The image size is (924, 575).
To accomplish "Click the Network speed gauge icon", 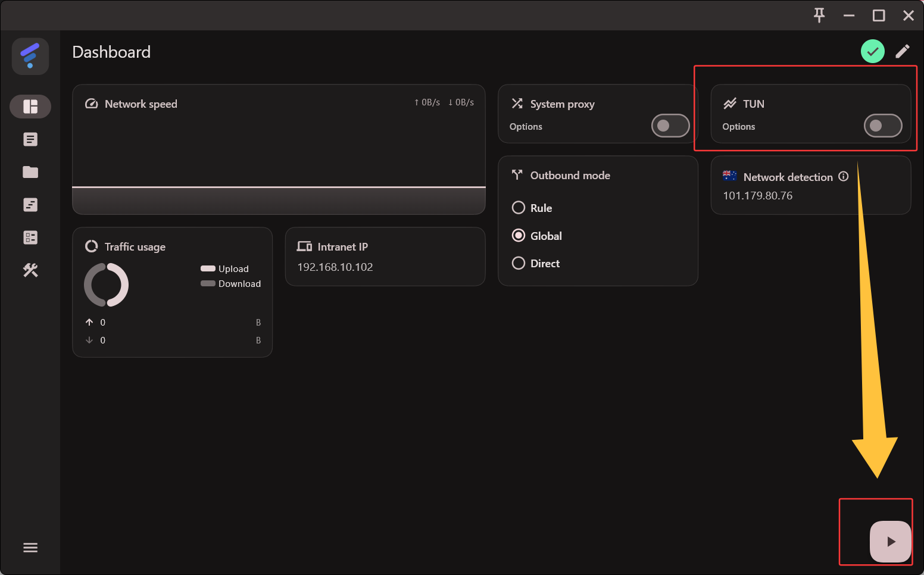I will tap(91, 103).
